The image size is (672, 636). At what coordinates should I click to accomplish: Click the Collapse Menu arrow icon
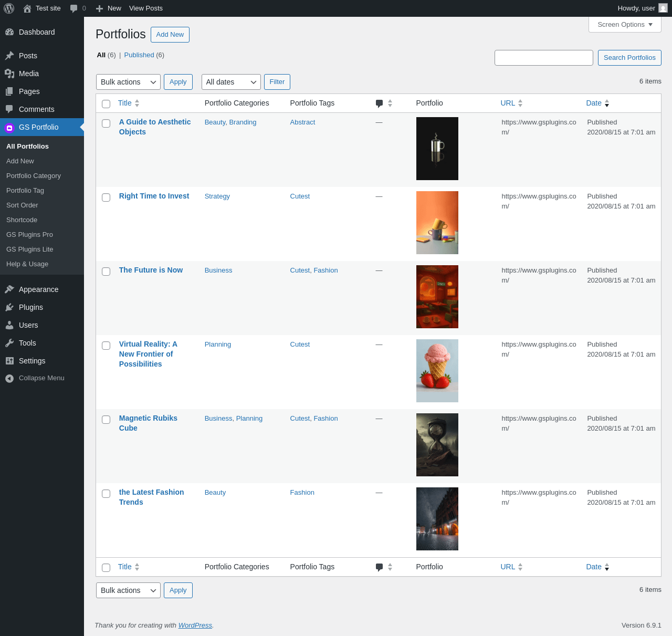pyautogui.click(x=9, y=378)
